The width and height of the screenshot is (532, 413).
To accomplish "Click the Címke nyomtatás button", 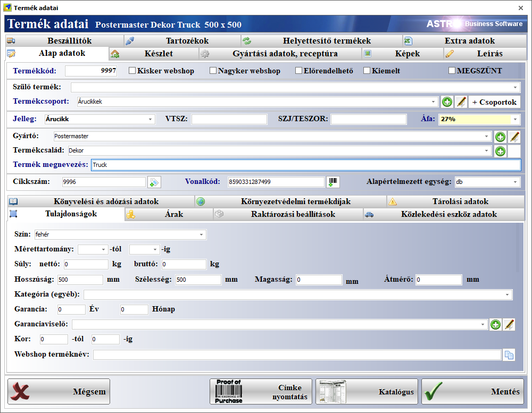I will point(261,392).
